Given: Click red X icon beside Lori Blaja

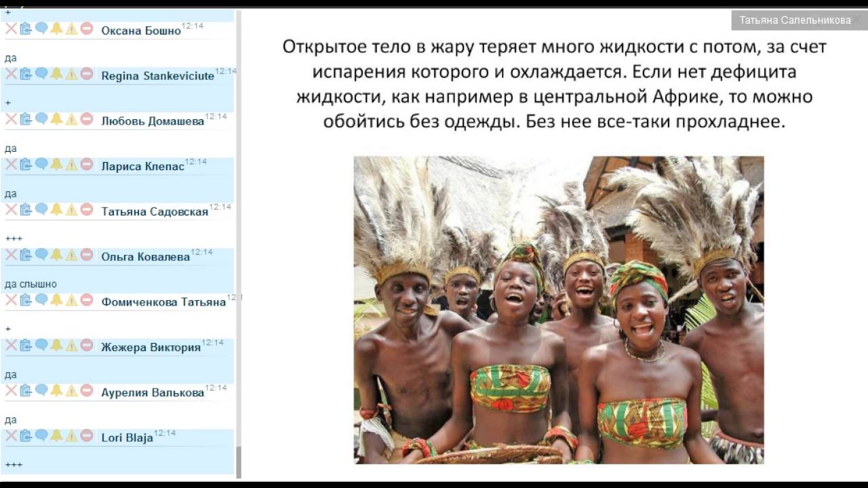Looking at the screenshot, I should point(11,435).
